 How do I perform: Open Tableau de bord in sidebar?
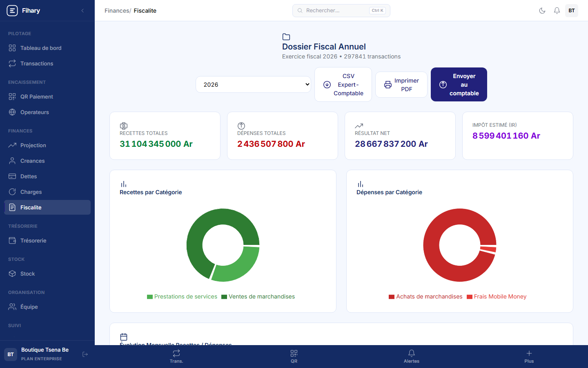click(x=47, y=48)
